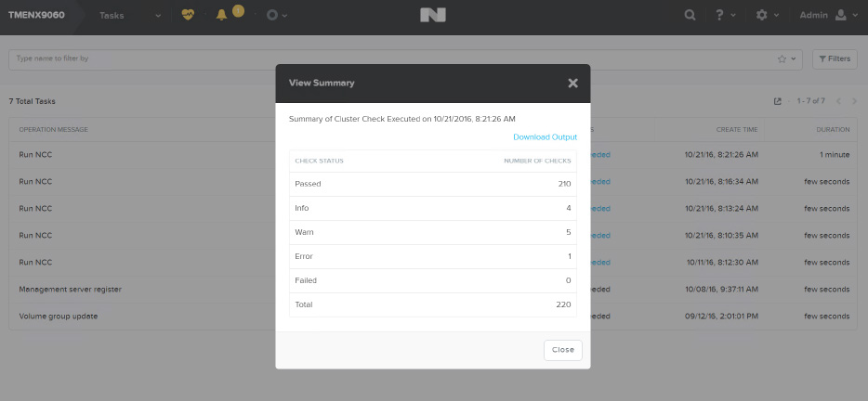Sort by Duration column header
Screen dimensions: 868x401
pos(833,129)
